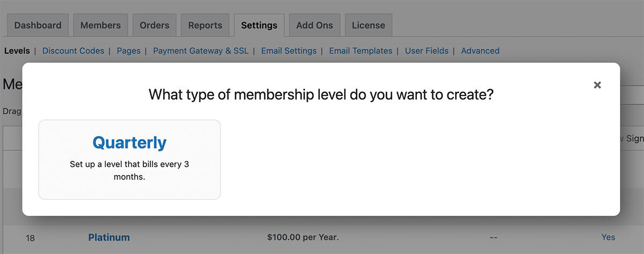Close the membership level type dialog

pyautogui.click(x=597, y=85)
